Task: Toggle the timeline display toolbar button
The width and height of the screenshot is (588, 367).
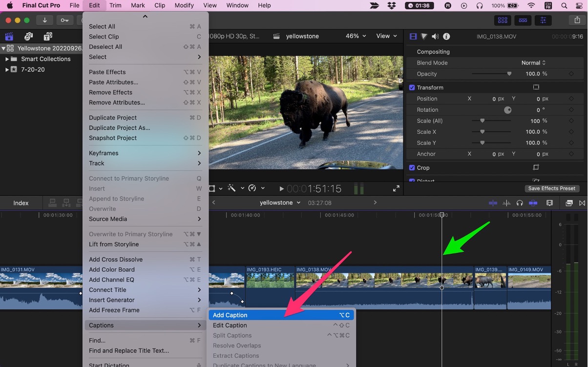Action: [x=523, y=20]
